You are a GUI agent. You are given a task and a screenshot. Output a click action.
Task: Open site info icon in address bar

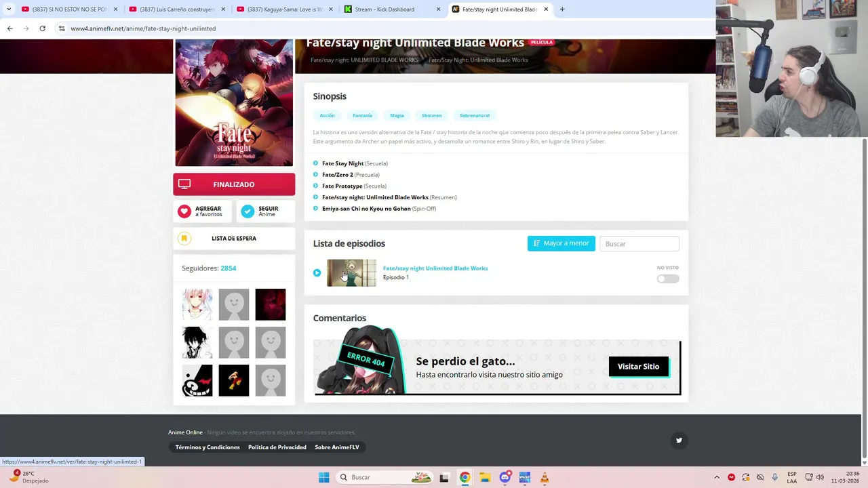(x=62, y=28)
